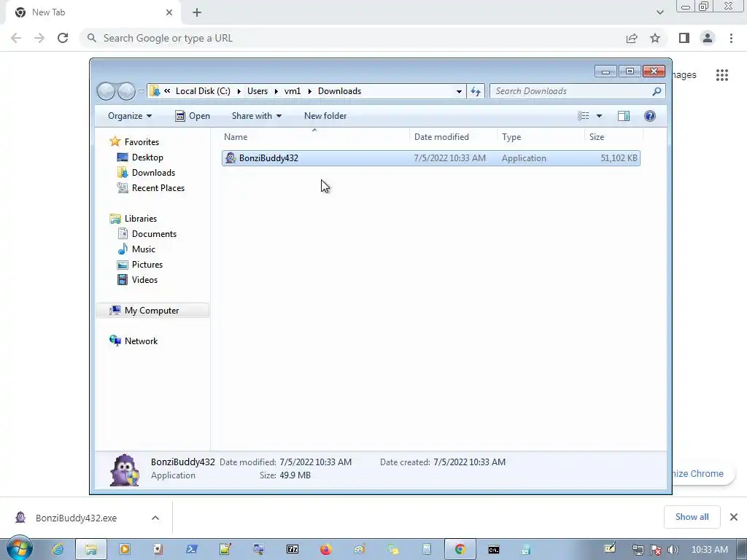Click vm1 in the address breadcrumb
The height and width of the screenshot is (560, 747).
(293, 91)
